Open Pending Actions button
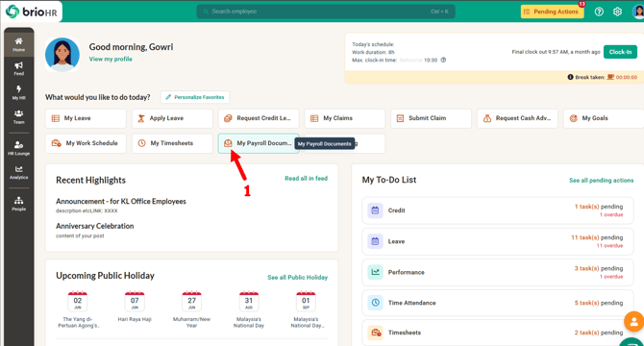The image size is (644, 346). (552, 12)
